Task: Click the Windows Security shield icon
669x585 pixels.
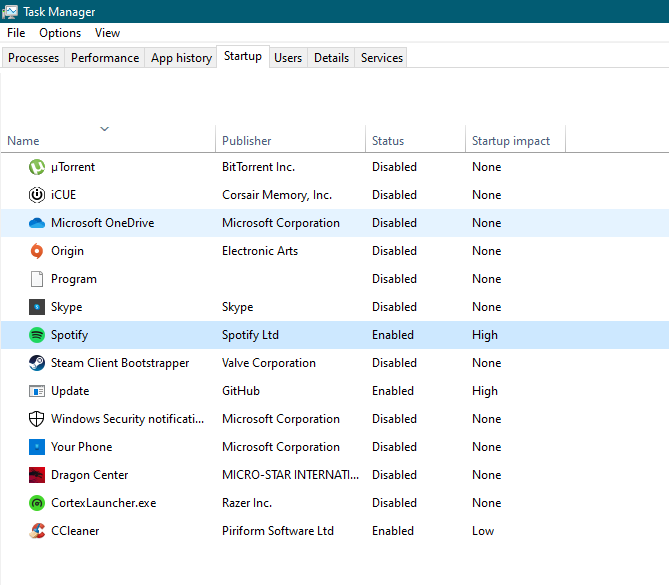Action: 37,419
